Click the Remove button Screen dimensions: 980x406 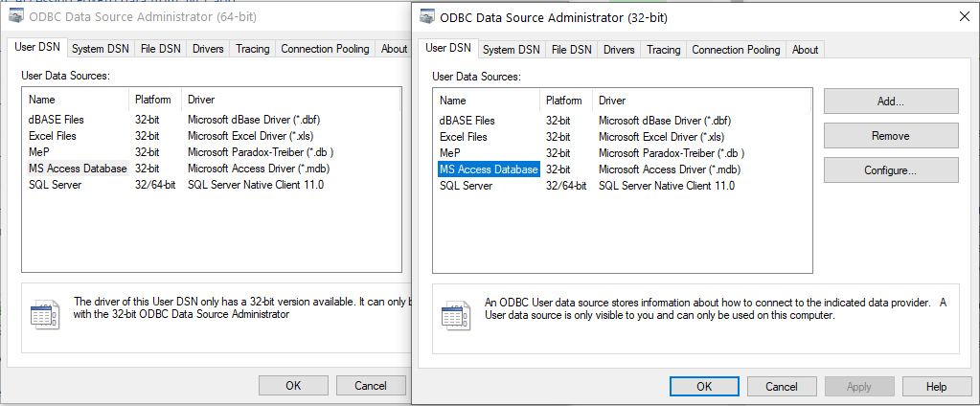[890, 136]
